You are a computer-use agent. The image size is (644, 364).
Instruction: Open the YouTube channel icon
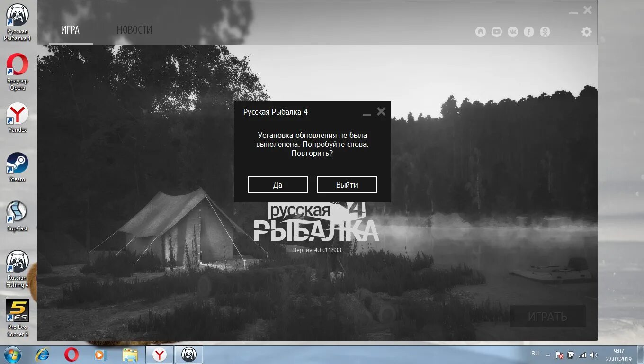coord(497,32)
